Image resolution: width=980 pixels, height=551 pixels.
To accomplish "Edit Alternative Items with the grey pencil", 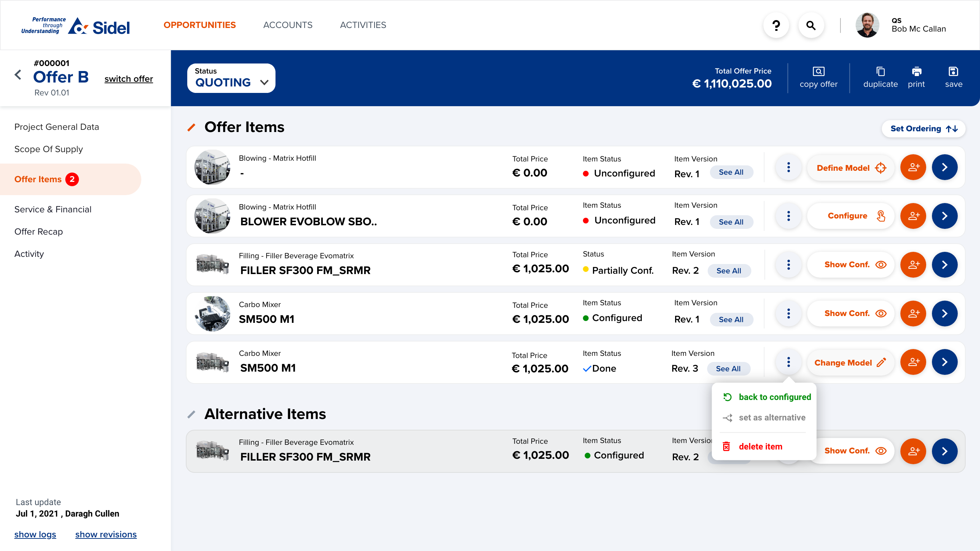I will click(x=191, y=414).
